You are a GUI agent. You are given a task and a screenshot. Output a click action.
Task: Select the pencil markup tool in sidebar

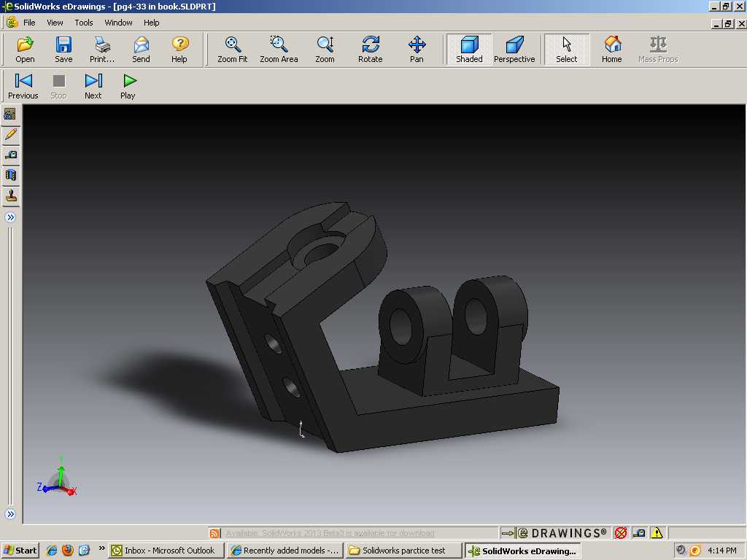point(10,134)
